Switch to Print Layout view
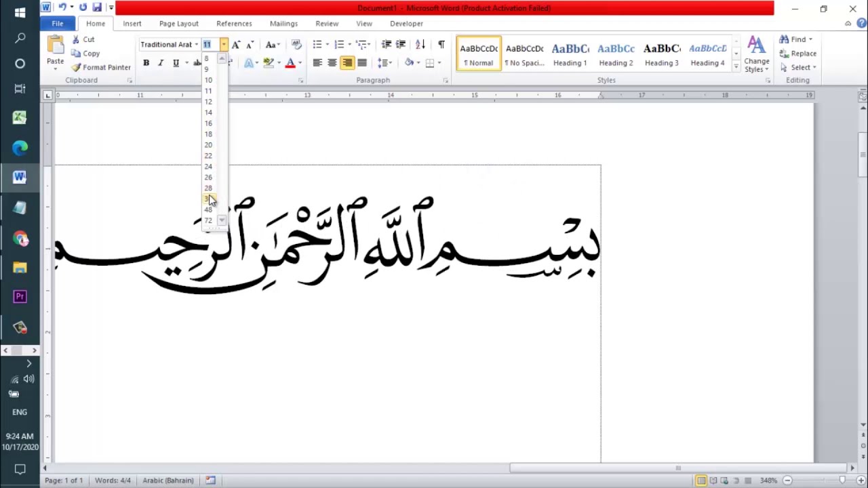This screenshot has height=488, width=868. tap(701, 481)
